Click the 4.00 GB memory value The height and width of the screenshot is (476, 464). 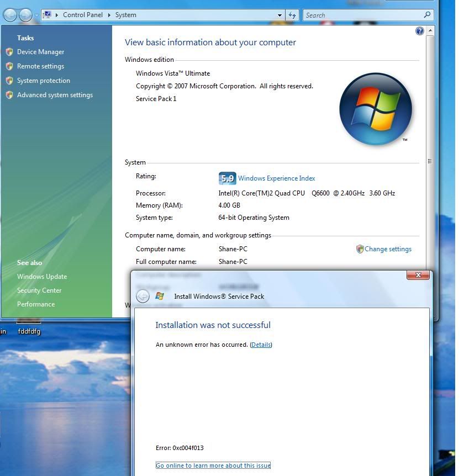pyautogui.click(x=229, y=205)
